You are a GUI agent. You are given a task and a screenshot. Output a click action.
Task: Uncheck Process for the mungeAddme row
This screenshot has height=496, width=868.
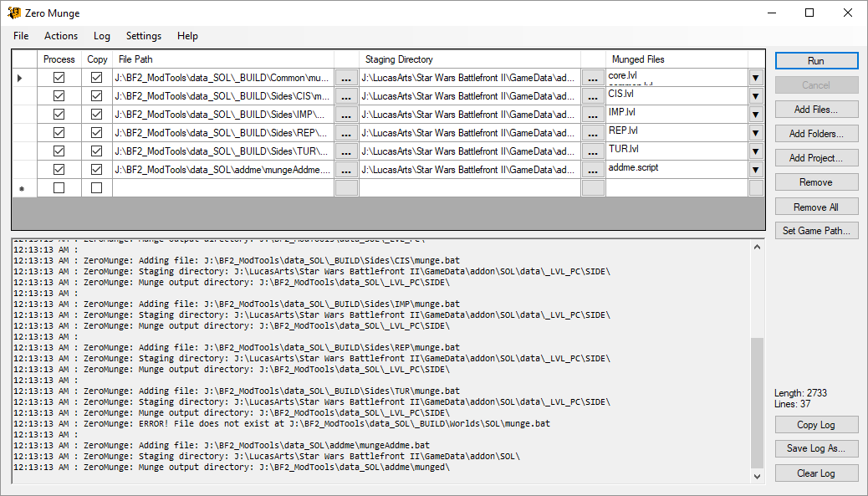coord(59,170)
